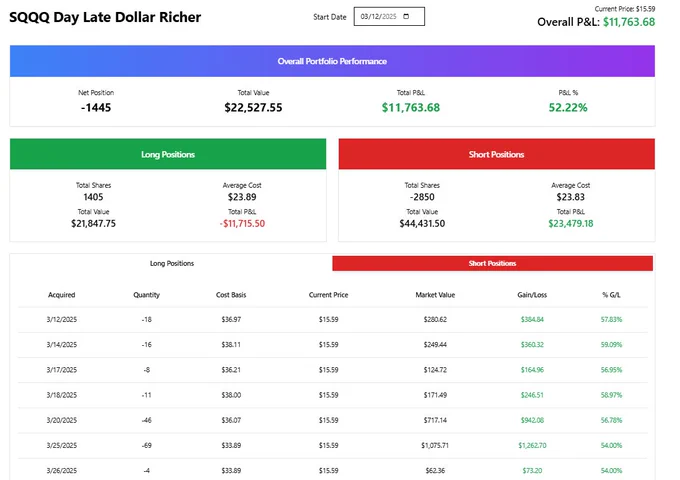Click the 58.97% gain percentage cell
The image size is (680, 480).
[x=611, y=395]
